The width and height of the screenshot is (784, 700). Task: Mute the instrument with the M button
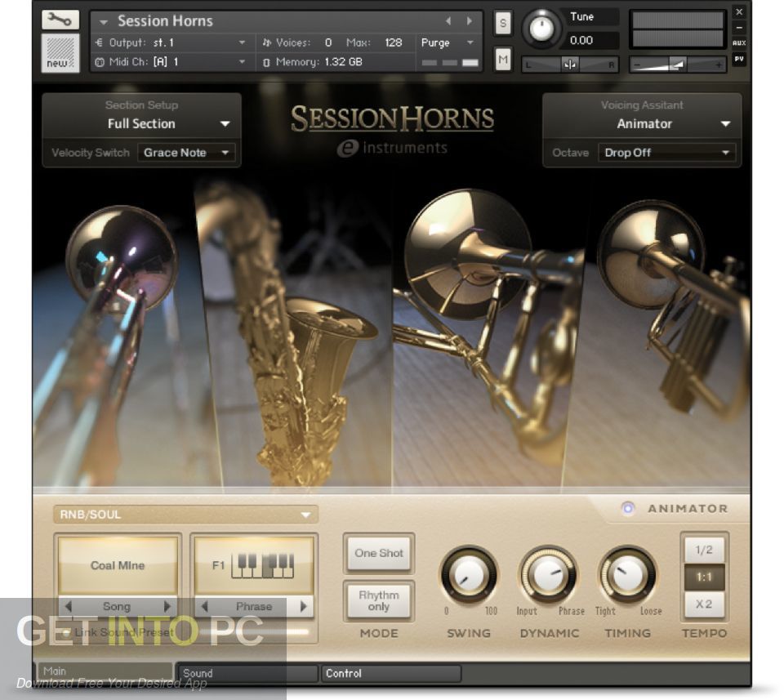click(x=503, y=60)
